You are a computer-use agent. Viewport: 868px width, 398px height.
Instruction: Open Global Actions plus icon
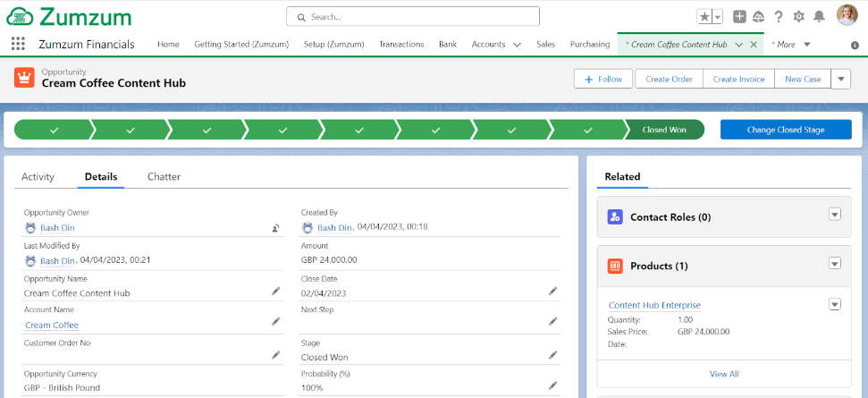[x=739, y=17]
